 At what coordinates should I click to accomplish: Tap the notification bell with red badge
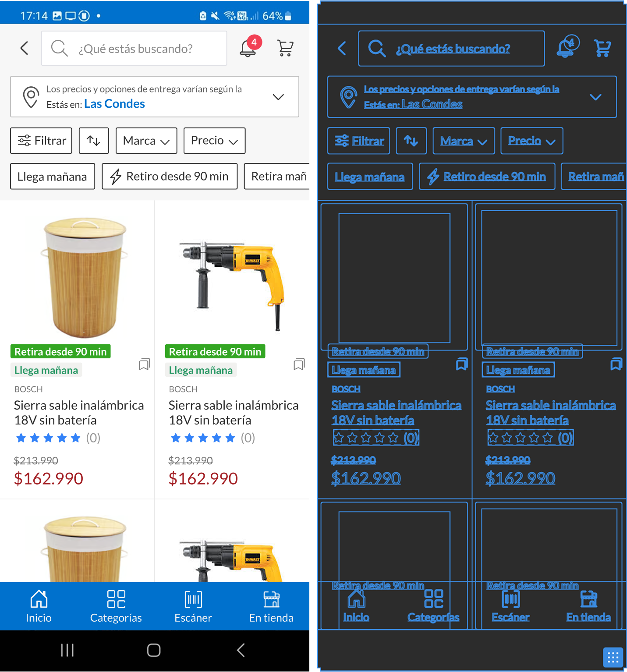click(x=248, y=48)
